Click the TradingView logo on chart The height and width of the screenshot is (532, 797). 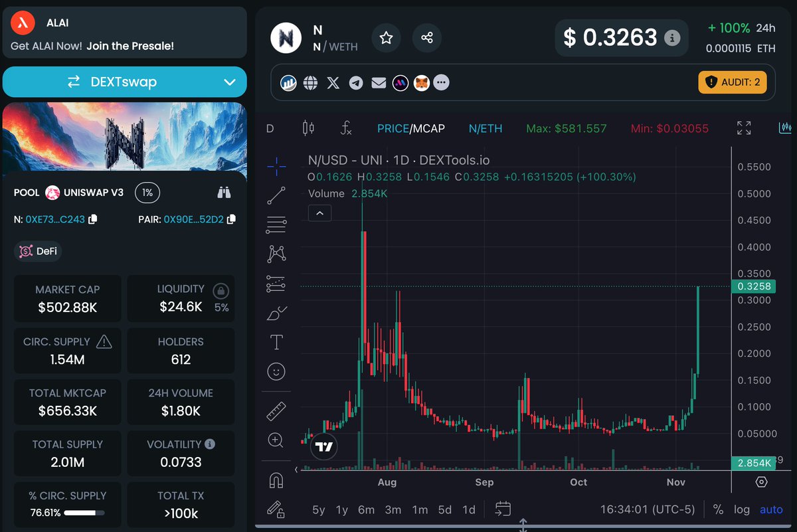pos(324,447)
